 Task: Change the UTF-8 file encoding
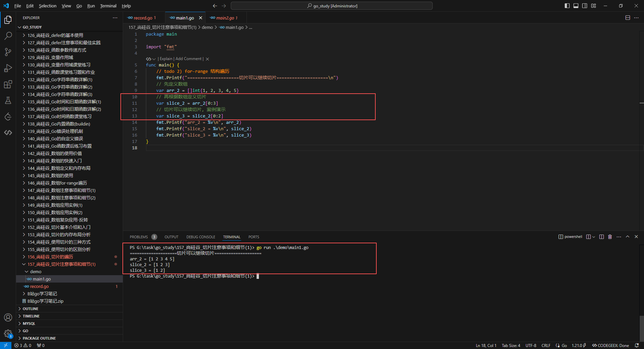tap(531, 345)
